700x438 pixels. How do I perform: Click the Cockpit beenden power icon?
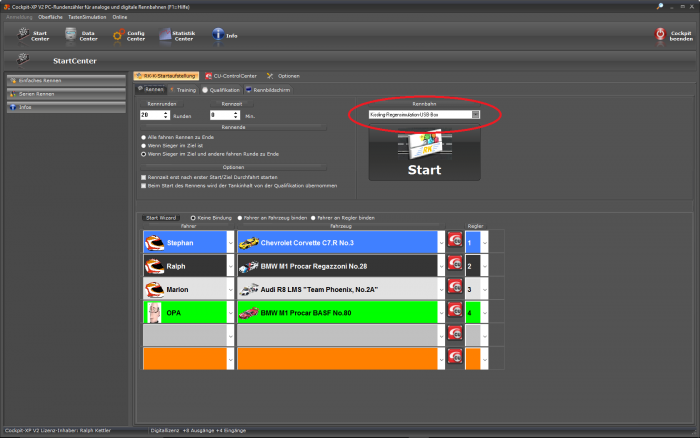[660, 33]
